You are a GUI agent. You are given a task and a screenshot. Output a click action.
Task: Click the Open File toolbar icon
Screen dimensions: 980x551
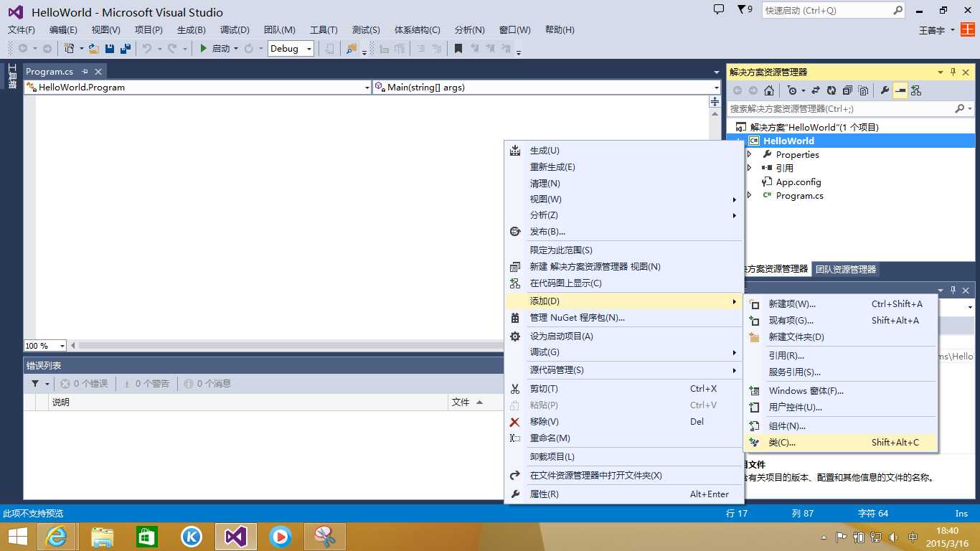[x=94, y=49]
